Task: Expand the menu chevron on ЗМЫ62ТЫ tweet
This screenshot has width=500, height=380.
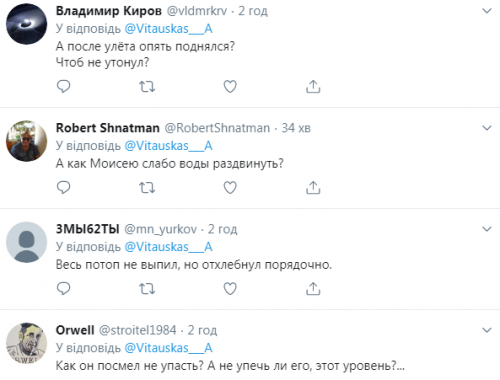Action: (487, 229)
